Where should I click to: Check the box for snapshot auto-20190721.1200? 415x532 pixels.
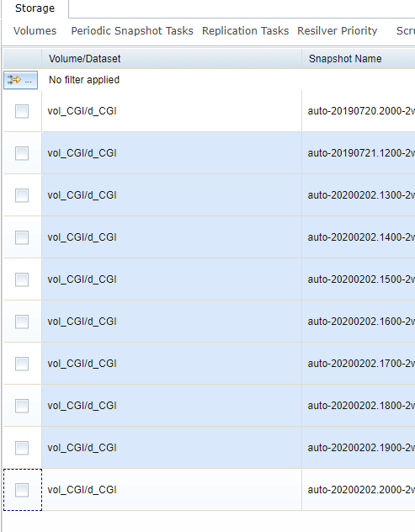click(22, 153)
